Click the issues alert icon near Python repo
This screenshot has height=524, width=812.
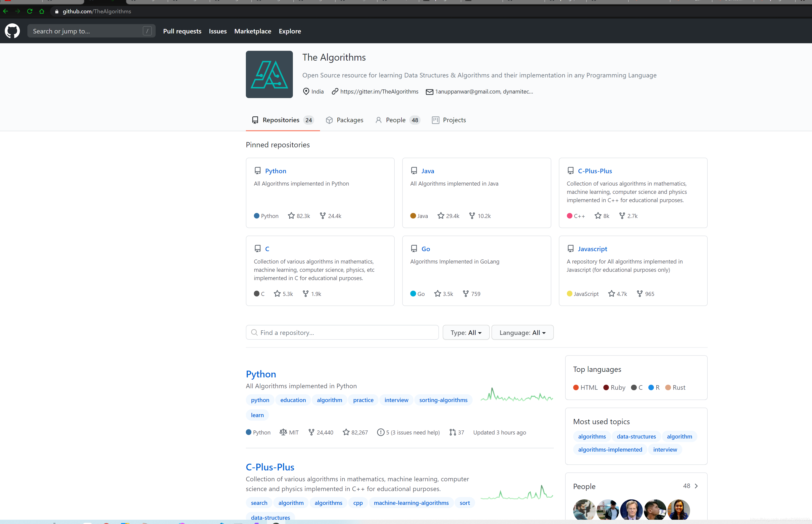[380, 432]
